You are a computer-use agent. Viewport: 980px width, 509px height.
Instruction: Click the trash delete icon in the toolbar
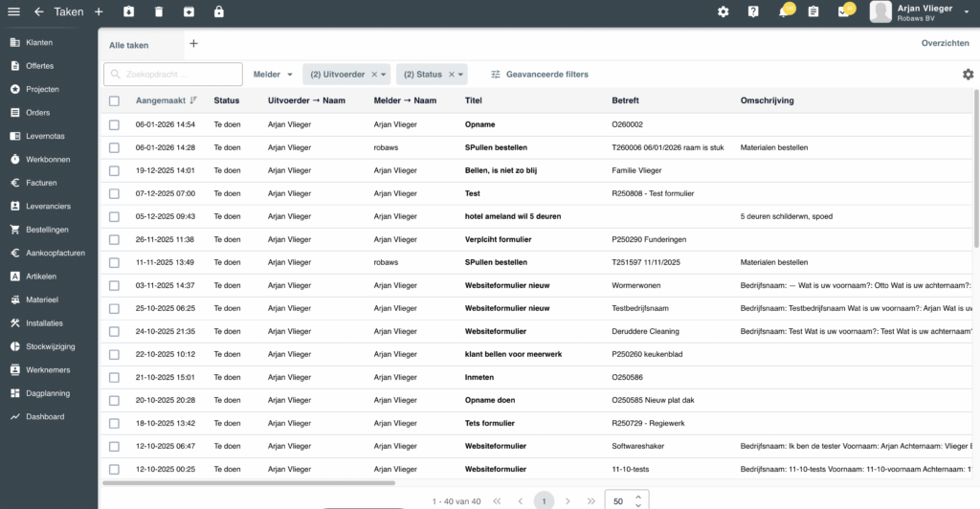(159, 11)
